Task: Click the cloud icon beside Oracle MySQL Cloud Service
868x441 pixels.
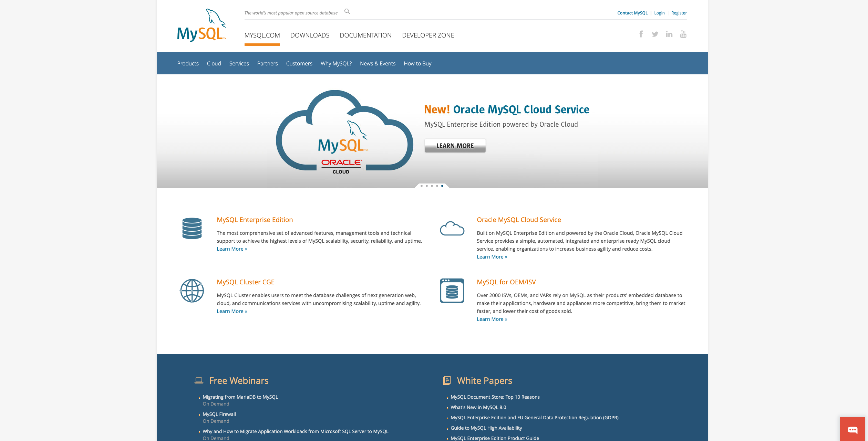Action: 452,229
